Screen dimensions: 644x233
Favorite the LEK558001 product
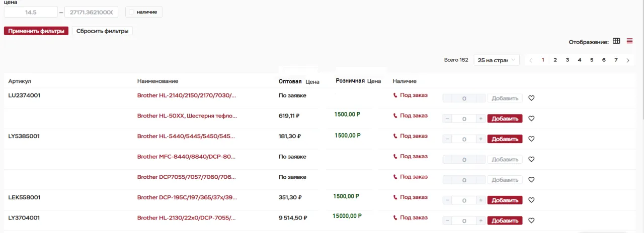tap(531, 200)
